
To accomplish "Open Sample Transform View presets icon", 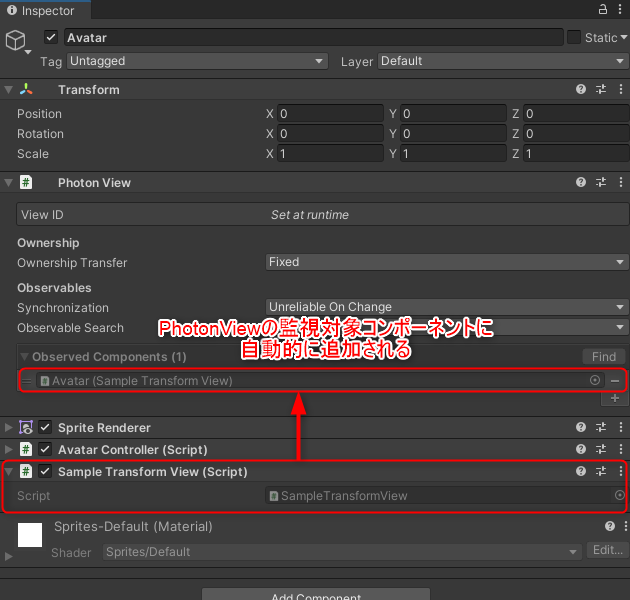I will (601, 471).
